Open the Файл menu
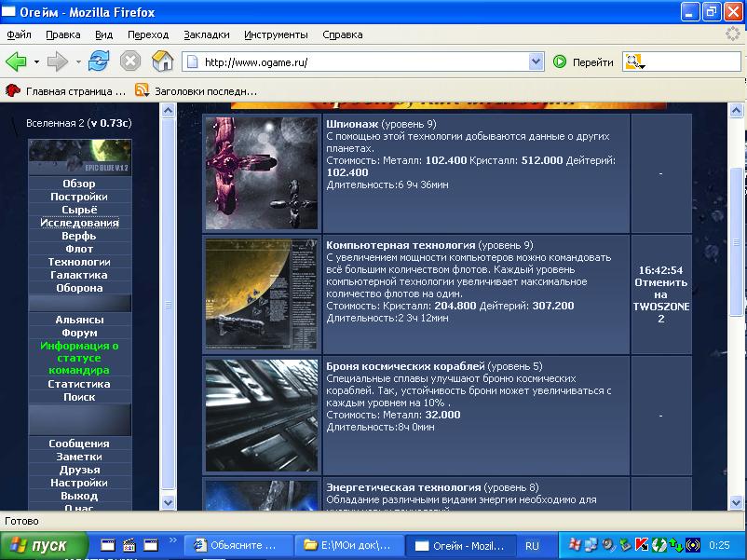The image size is (747, 560). (x=19, y=34)
